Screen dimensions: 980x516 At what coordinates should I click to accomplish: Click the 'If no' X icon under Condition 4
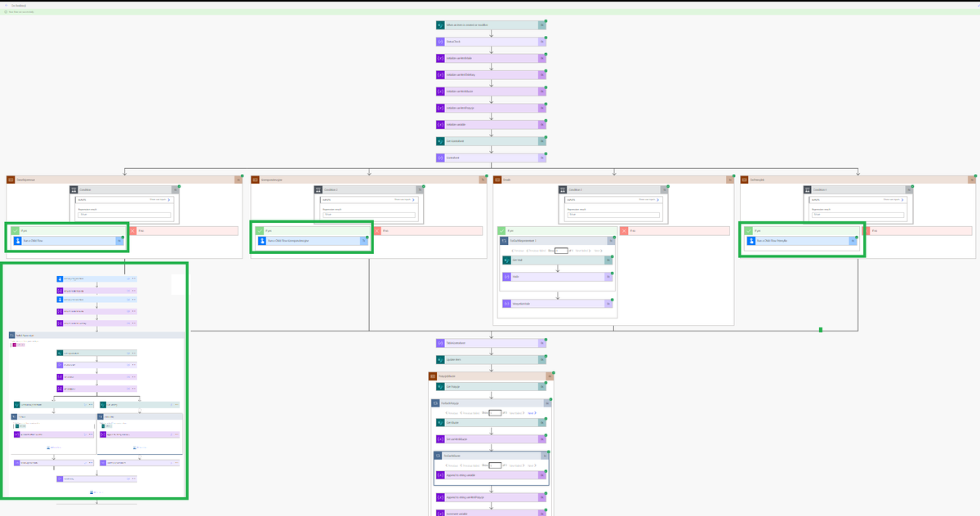[x=867, y=231]
